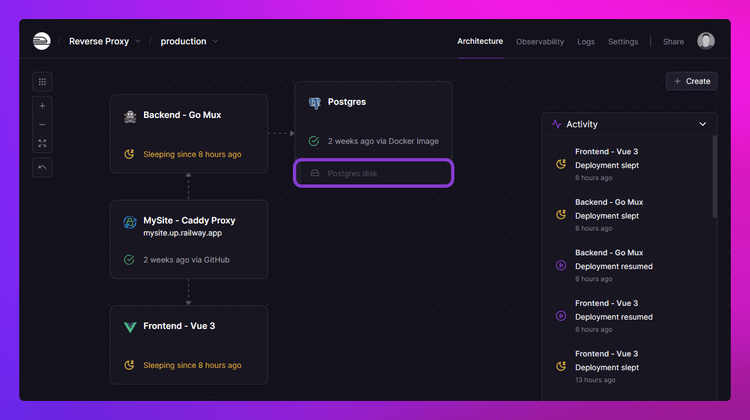Viewport: 750px width, 420px height.
Task: Click the Vue logo on Frontend service
Action: pos(130,327)
